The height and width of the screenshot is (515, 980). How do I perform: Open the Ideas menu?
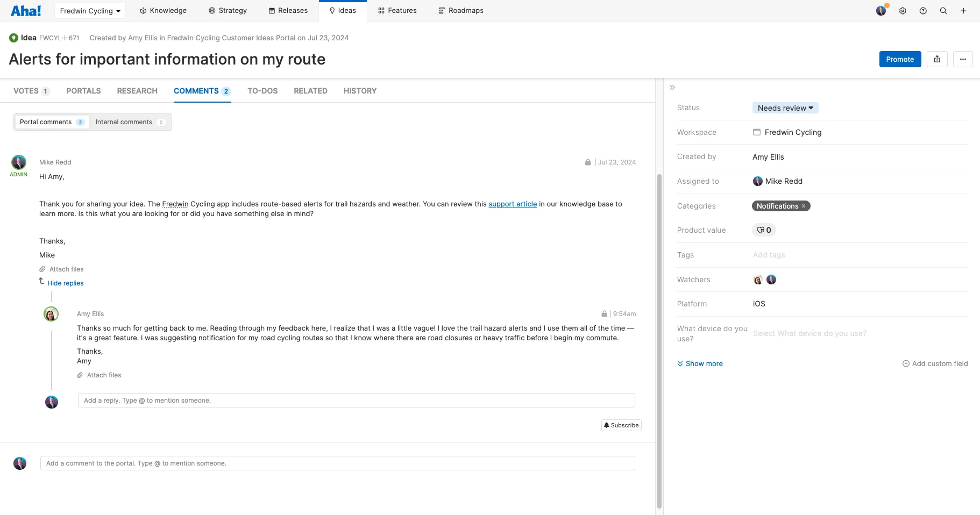coord(343,11)
